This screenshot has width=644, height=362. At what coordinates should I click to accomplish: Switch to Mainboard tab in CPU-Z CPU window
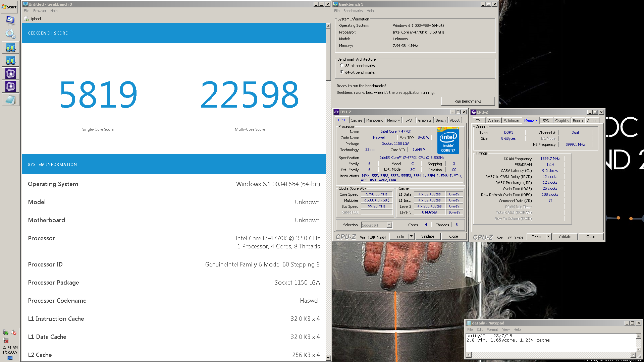tap(374, 120)
